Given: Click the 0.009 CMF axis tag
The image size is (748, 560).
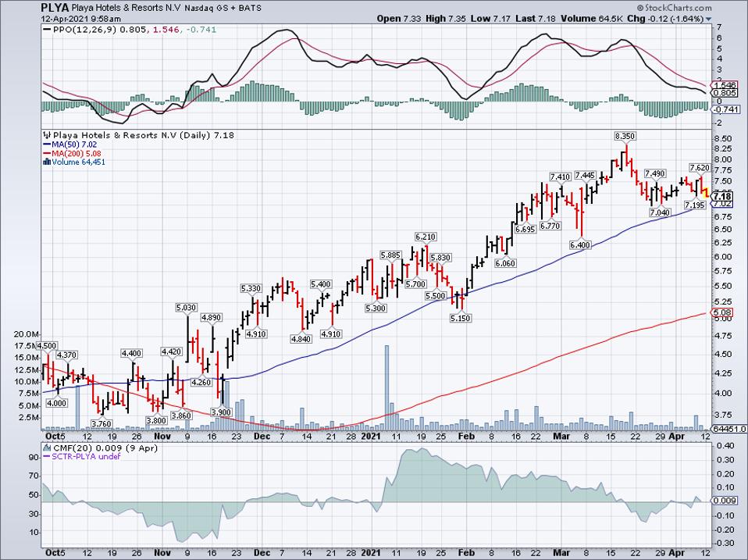Looking at the screenshot, I should (x=724, y=501).
